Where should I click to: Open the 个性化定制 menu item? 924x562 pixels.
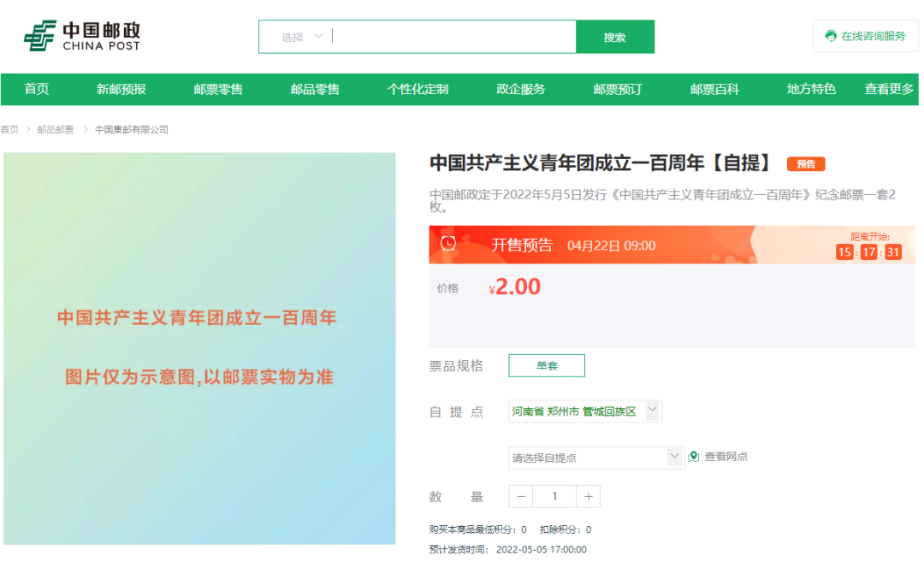click(x=418, y=89)
